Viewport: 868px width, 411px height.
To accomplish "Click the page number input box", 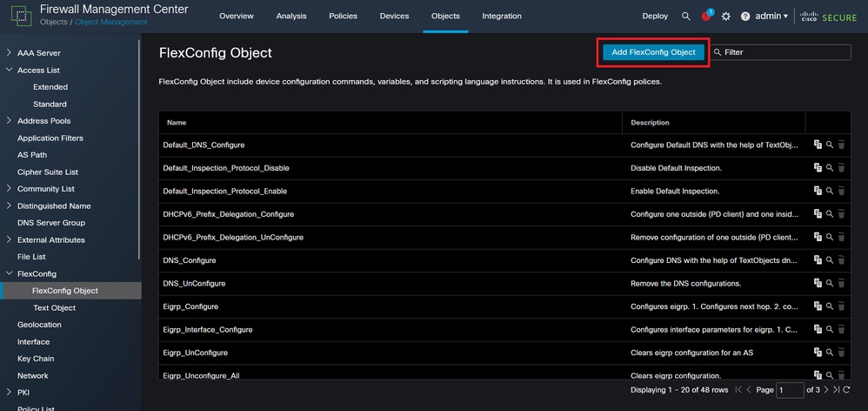I will pos(790,390).
